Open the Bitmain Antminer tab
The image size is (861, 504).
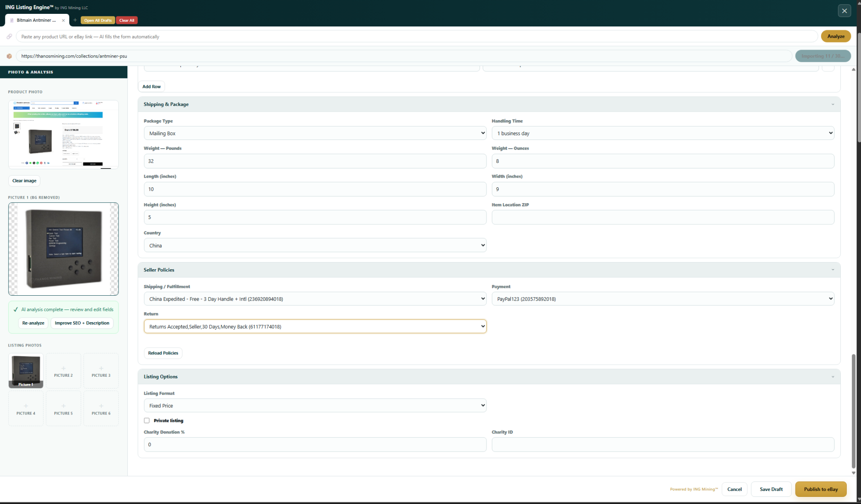click(36, 20)
